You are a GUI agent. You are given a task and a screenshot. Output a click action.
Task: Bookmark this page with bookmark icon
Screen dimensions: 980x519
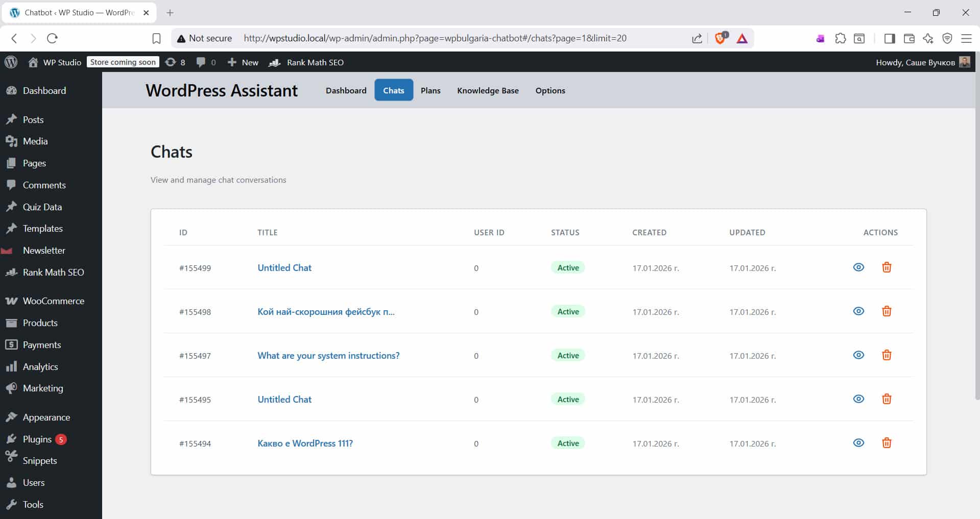[x=157, y=38]
